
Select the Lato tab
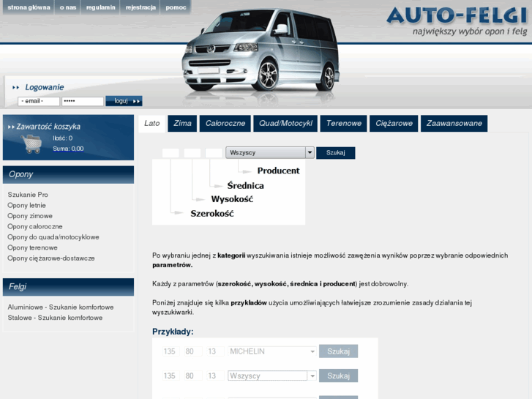click(x=152, y=123)
